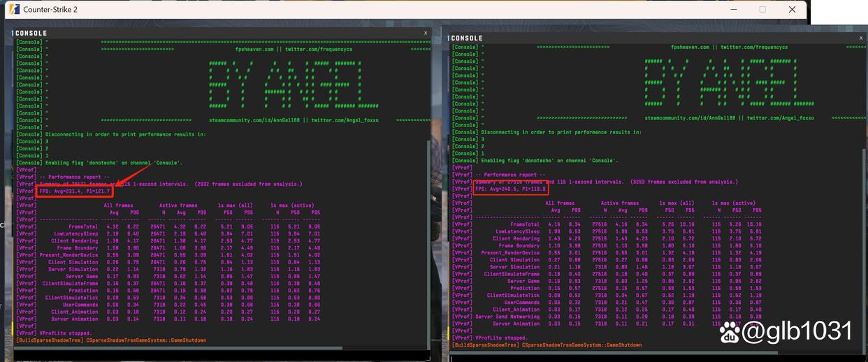Image resolution: width=868 pixels, height=362 pixels.
Task: Click "Enabling flag 'donotecho'" line in left console
Action: pyautogui.click(x=99, y=163)
